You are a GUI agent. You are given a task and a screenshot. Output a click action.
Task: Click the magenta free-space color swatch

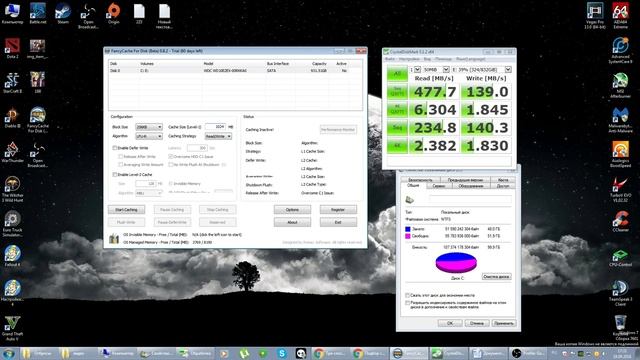(x=407, y=236)
